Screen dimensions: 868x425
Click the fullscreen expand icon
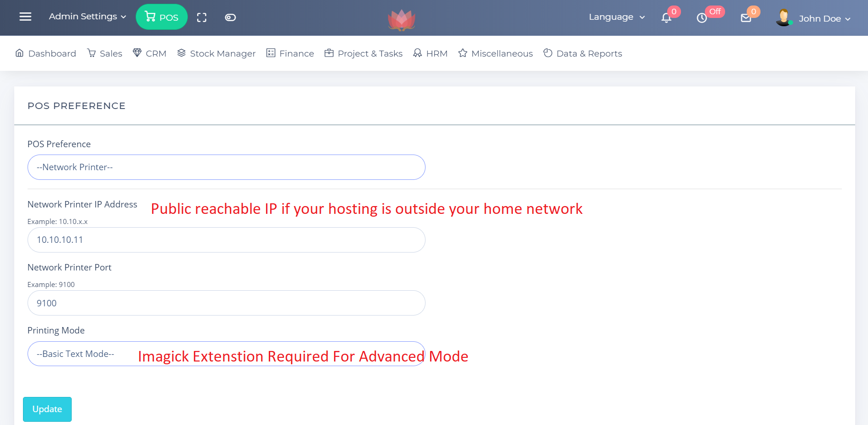click(x=202, y=17)
